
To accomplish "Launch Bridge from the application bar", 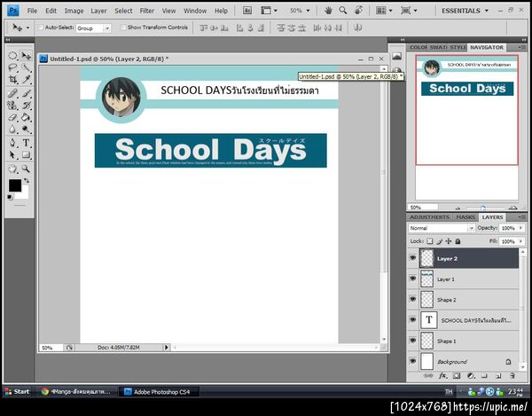I will (x=247, y=11).
